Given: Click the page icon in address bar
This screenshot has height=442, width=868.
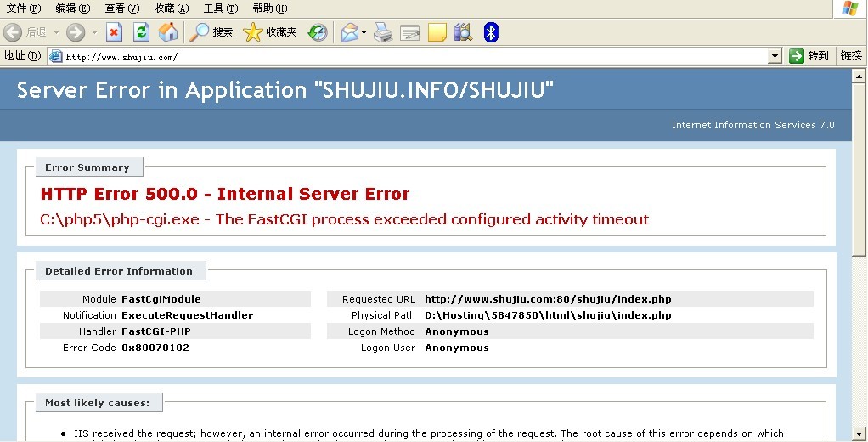Looking at the screenshot, I should coord(56,56).
